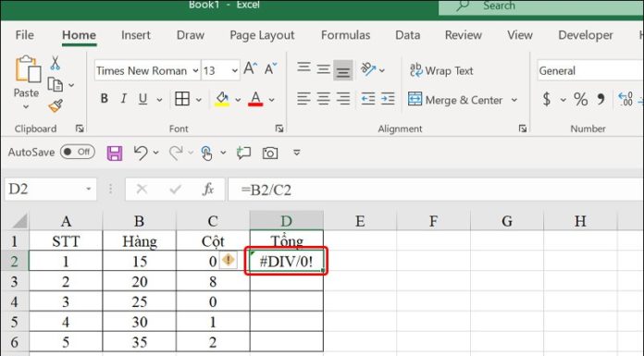Viewport: 644px width, 356px height.
Task: Switch to Data tab
Action: point(407,35)
